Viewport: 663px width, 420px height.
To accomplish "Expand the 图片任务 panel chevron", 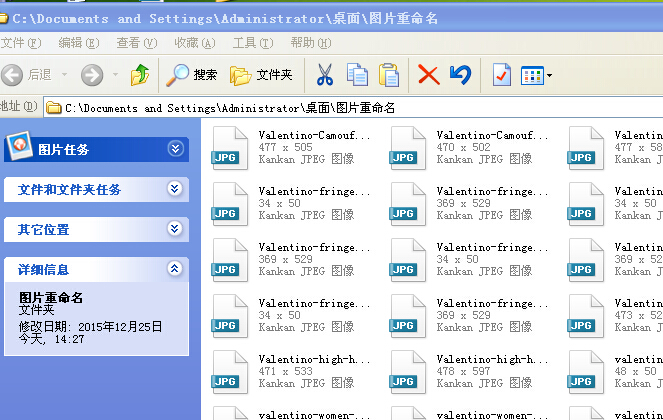I will [x=175, y=149].
